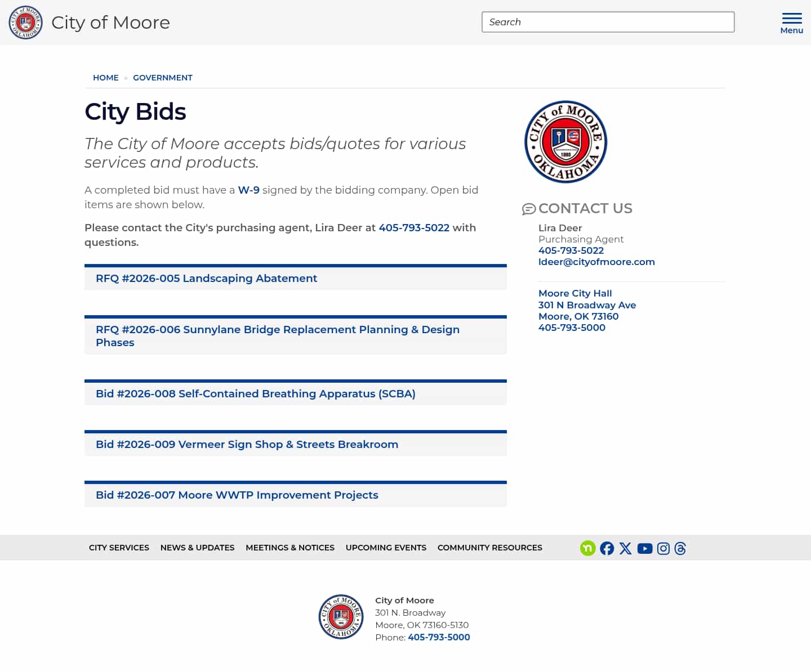Expand RFQ #2026-005 Landscaping Abatement

click(x=206, y=278)
